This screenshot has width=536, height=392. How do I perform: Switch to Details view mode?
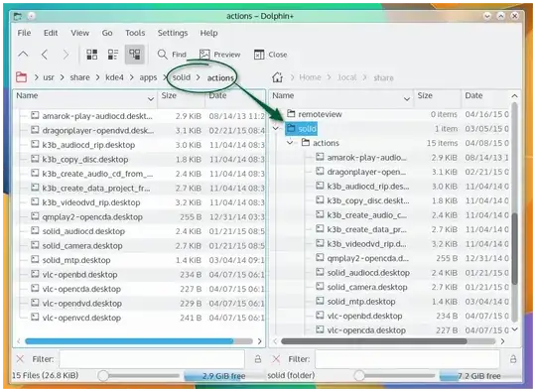[x=134, y=54]
